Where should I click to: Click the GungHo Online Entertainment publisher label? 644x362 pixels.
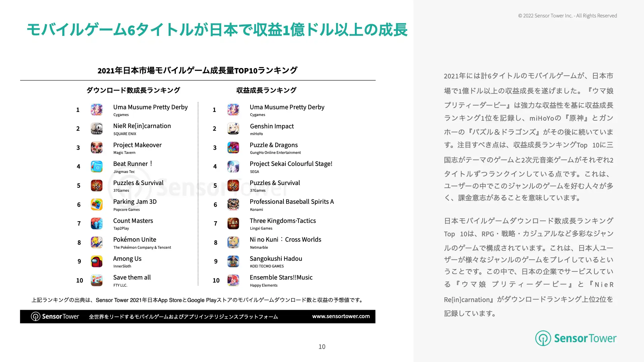coord(275,153)
